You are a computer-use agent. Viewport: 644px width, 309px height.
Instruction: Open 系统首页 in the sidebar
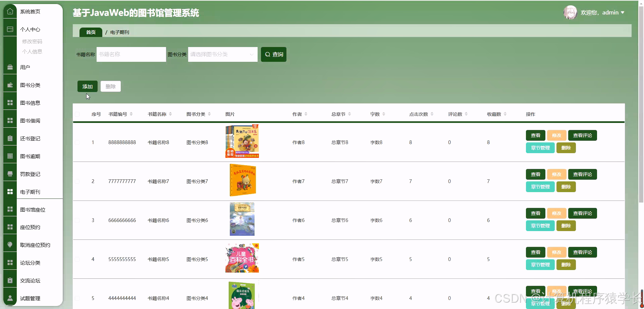click(x=30, y=11)
